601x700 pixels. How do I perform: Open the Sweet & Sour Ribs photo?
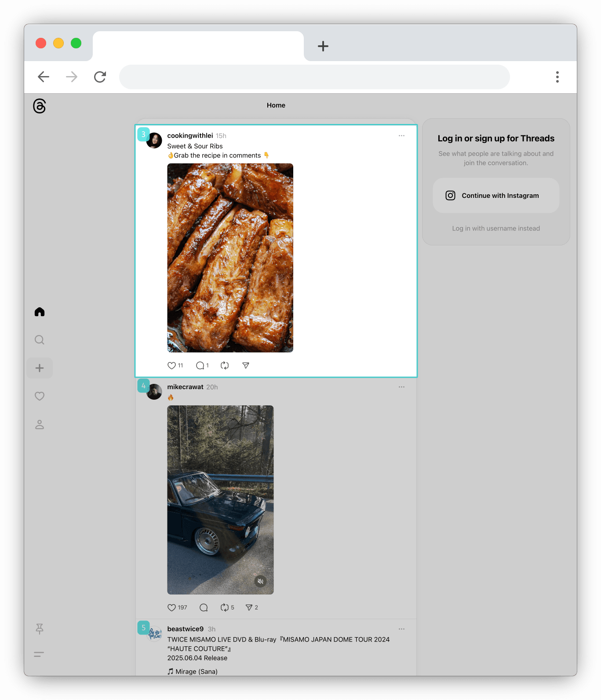pyautogui.click(x=230, y=258)
